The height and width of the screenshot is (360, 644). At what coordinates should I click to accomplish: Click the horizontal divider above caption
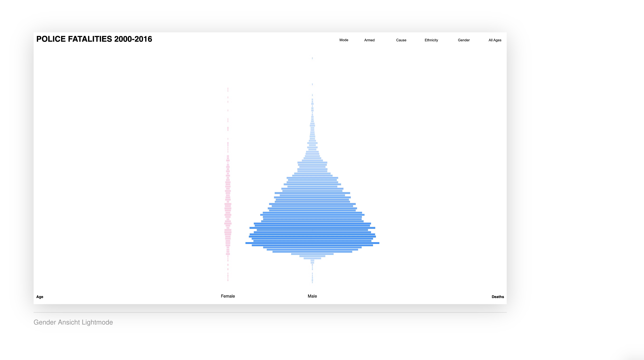(x=270, y=312)
